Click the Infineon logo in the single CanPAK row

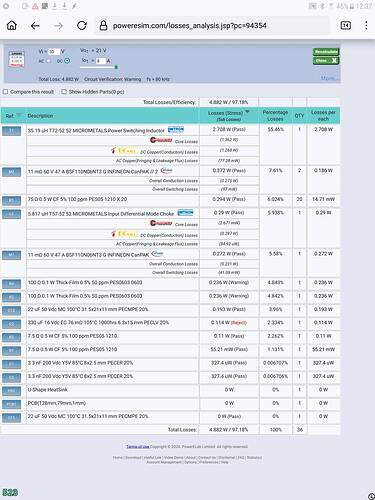[157, 254]
